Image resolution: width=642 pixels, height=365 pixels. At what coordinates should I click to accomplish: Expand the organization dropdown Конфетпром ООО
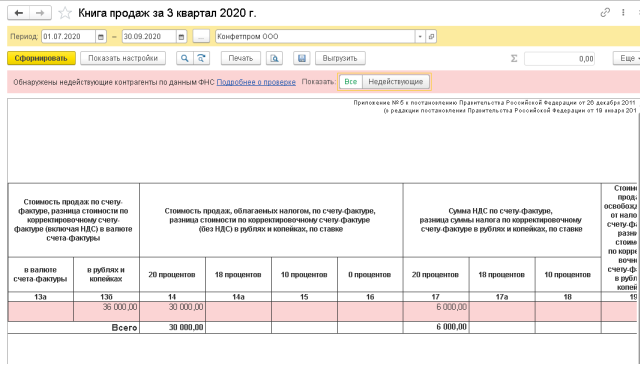pos(420,37)
